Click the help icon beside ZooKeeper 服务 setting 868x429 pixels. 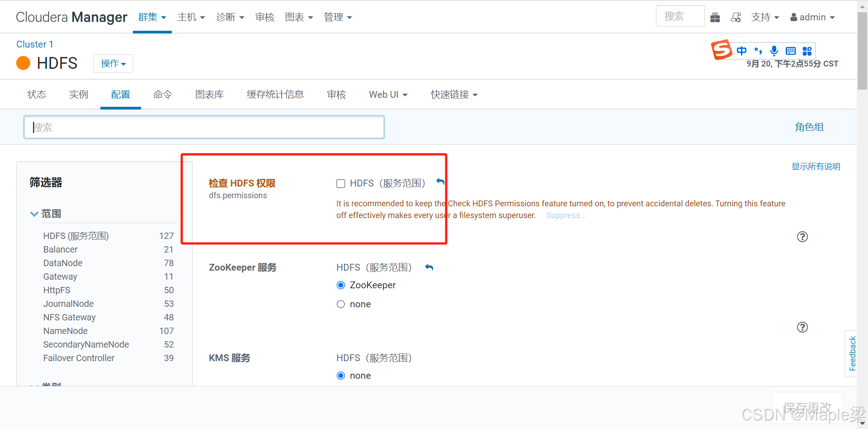tap(802, 327)
